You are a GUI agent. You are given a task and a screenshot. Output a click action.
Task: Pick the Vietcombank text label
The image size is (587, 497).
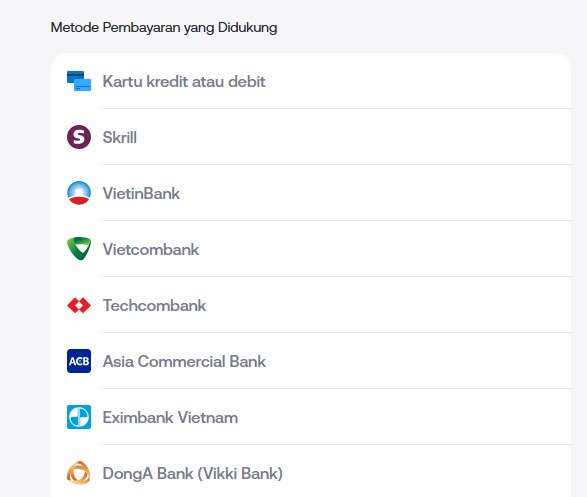151,249
